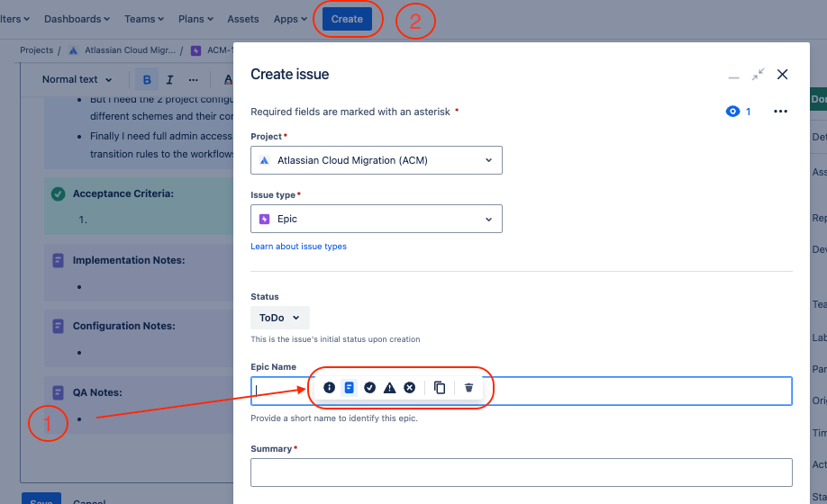Click inside the Summary input field
Viewport: 827px width, 504px height.
521,472
